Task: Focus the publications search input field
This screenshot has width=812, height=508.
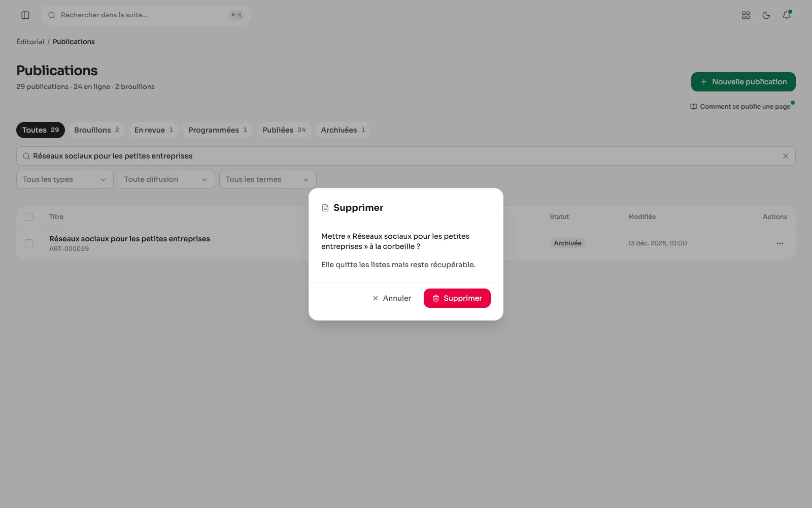Action: coord(406,156)
